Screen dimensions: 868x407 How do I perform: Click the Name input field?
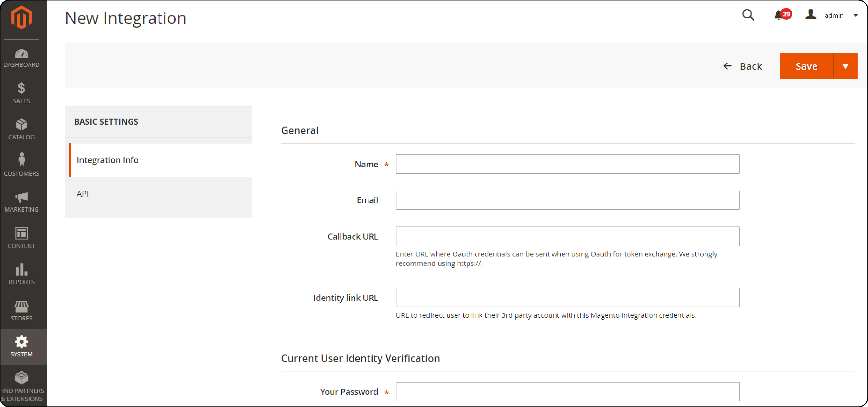(567, 164)
